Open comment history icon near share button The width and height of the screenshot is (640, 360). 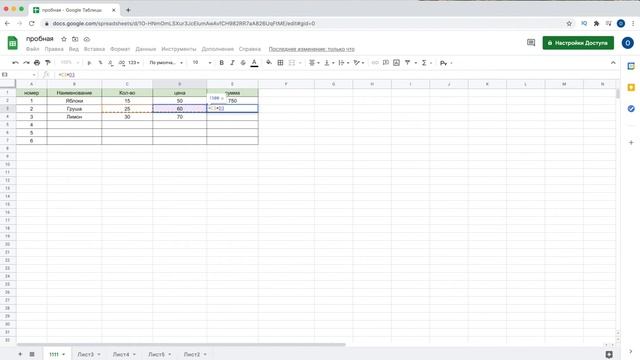tap(531, 43)
